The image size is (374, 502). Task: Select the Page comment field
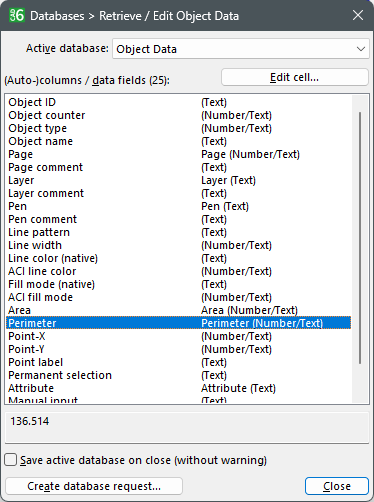tap(179, 167)
